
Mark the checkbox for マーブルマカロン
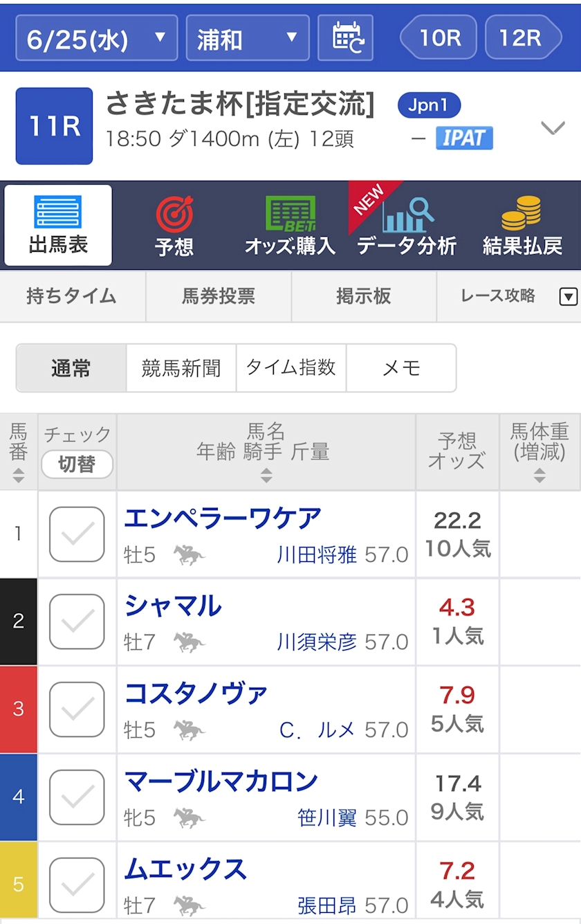click(x=77, y=797)
